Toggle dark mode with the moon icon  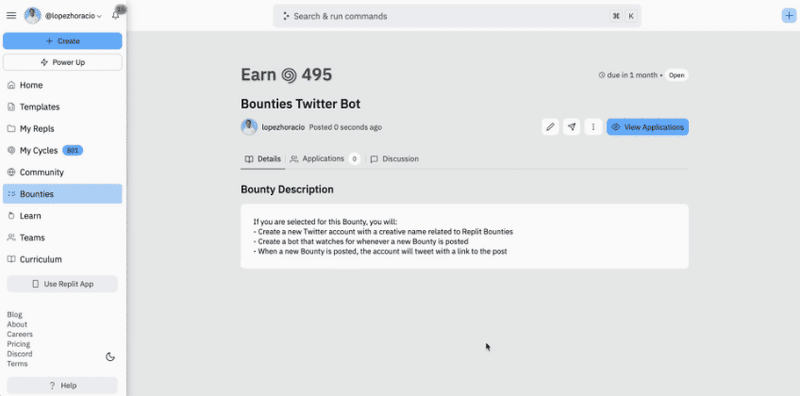click(x=110, y=357)
